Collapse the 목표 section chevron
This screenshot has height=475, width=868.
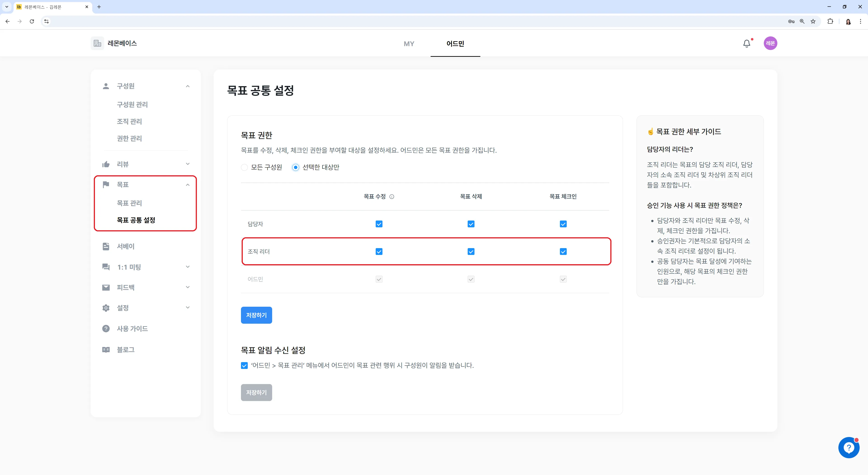coord(188,185)
